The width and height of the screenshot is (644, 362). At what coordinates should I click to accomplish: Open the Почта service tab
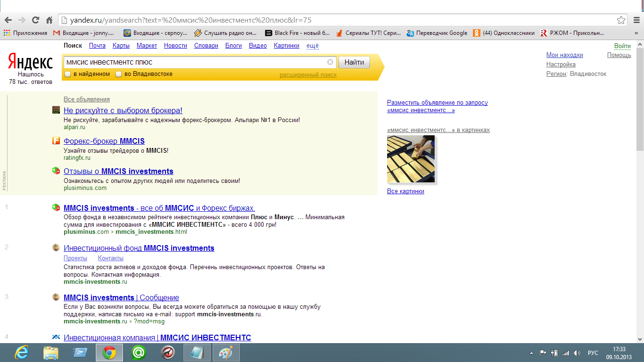pyautogui.click(x=97, y=46)
